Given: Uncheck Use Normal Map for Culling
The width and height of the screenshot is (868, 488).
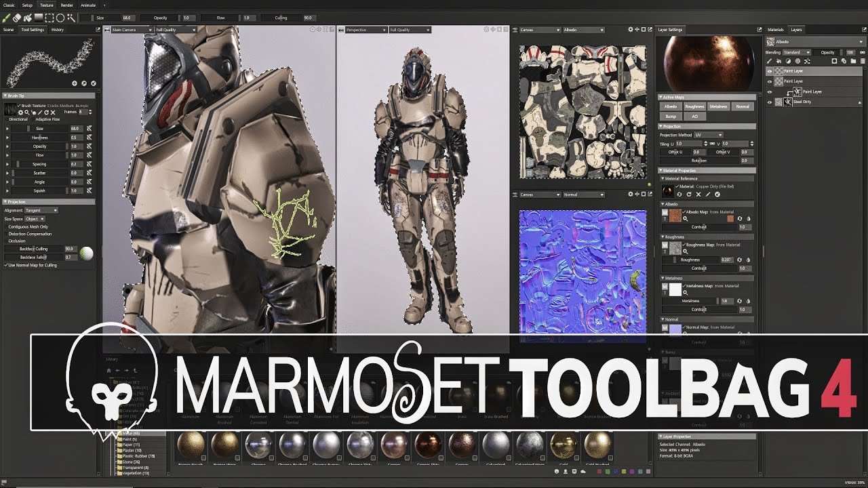Looking at the screenshot, I should tap(6, 265).
